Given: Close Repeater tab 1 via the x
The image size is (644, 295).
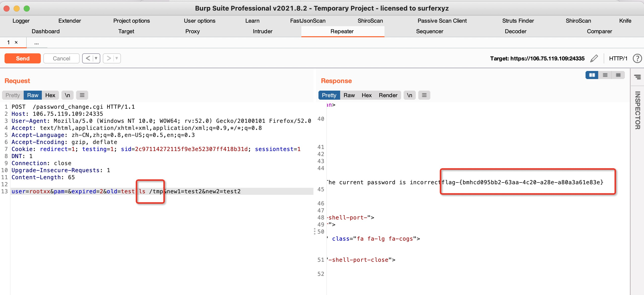Looking at the screenshot, I should pos(16,42).
